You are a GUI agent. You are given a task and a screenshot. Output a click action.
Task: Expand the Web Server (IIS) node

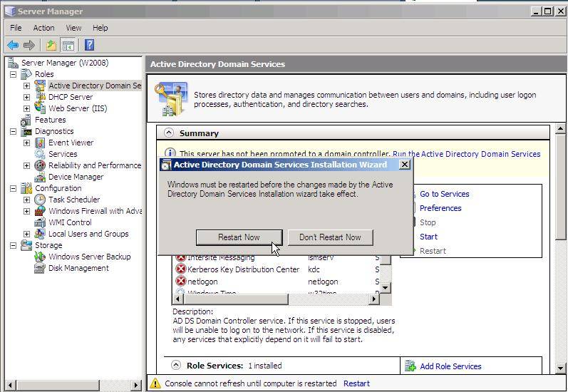tap(27, 108)
